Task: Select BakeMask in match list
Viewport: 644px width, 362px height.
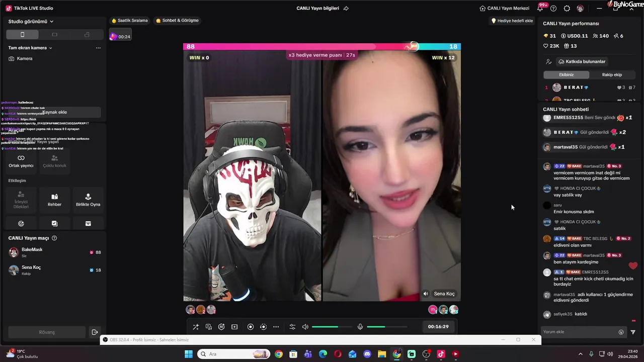Action: click(x=54, y=252)
